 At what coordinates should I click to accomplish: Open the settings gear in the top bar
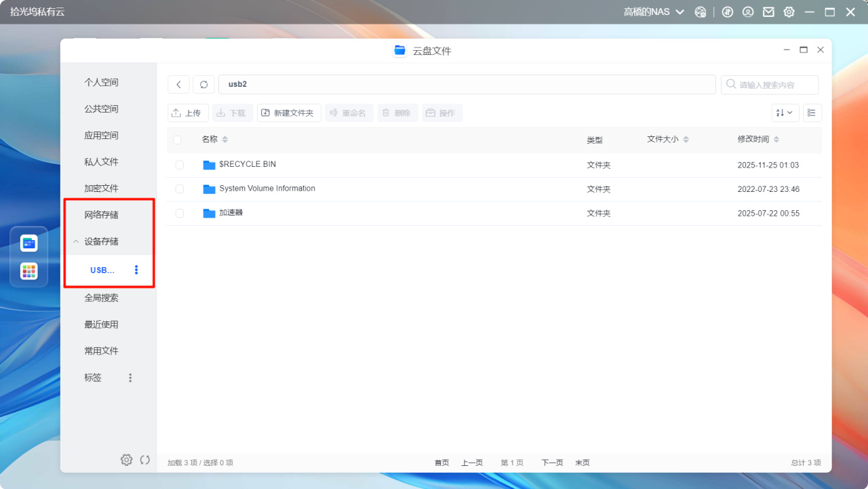pos(789,12)
